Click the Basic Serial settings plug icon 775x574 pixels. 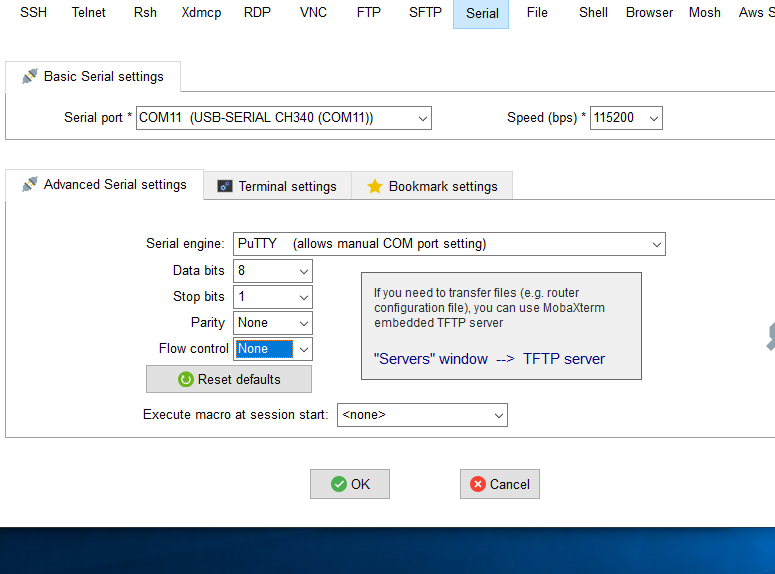point(30,76)
